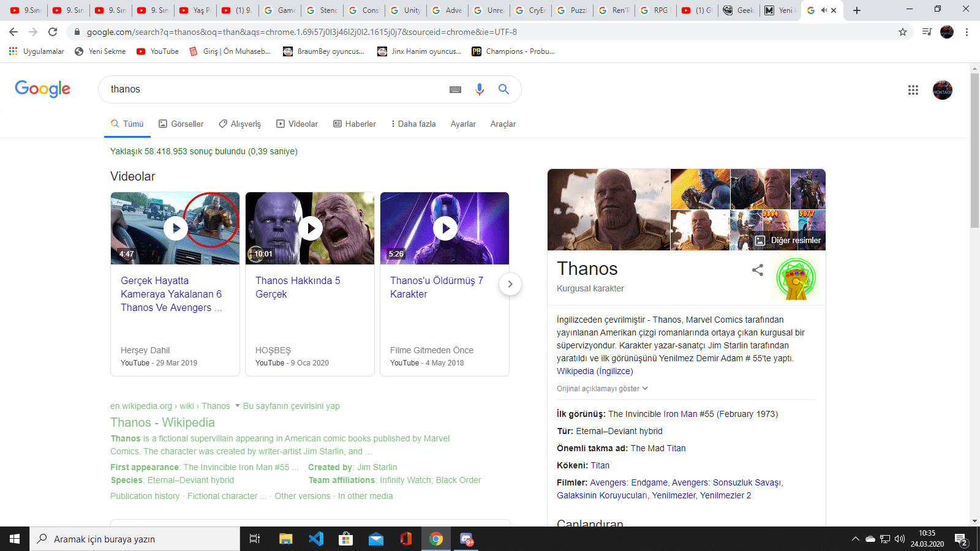Screen dimensions: 980x551
Task: Open Wikipedia (İngilizce) link in panel
Action: click(595, 371)
